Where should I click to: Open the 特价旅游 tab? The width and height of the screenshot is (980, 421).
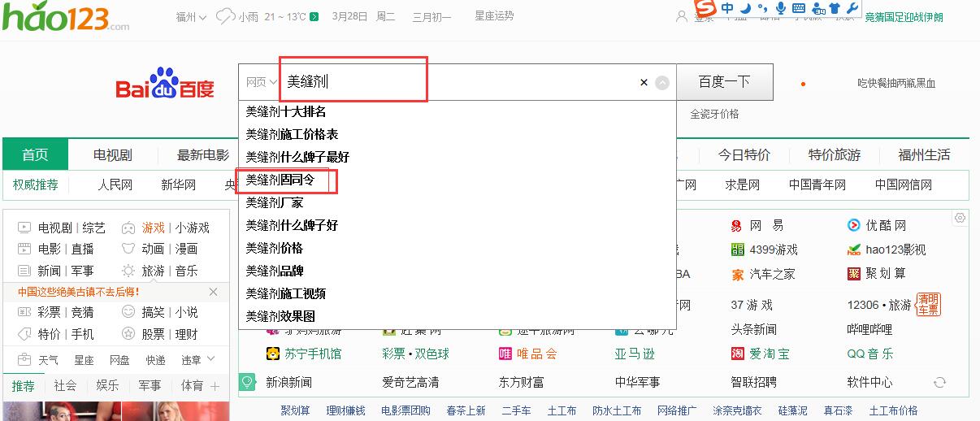tap(835, 154)
